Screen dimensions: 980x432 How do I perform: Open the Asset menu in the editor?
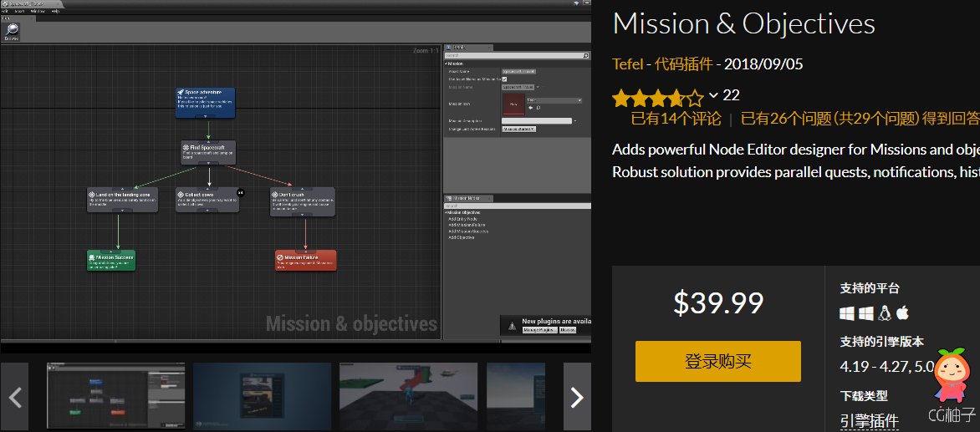[x=19, y=11]
